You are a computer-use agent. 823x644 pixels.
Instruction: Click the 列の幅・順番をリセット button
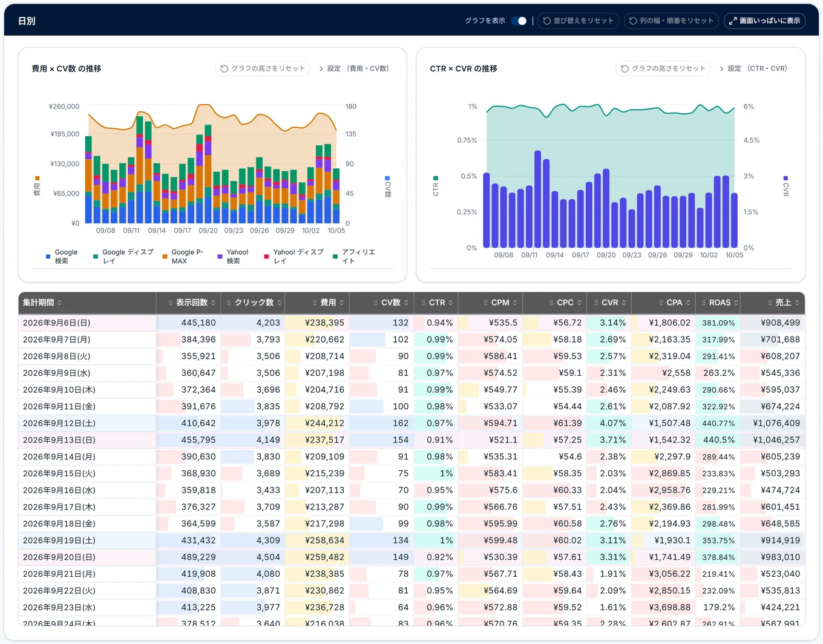coord(671,21)
